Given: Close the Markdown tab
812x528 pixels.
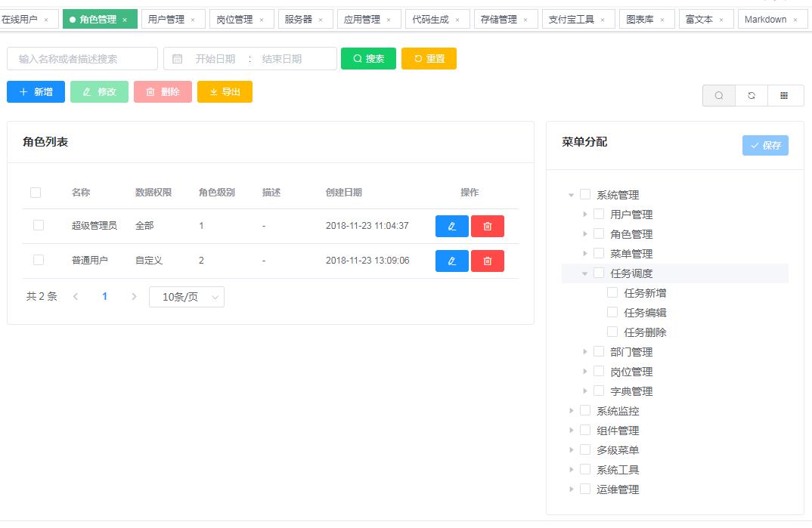Looking at the screenshot, I should 795,20.
